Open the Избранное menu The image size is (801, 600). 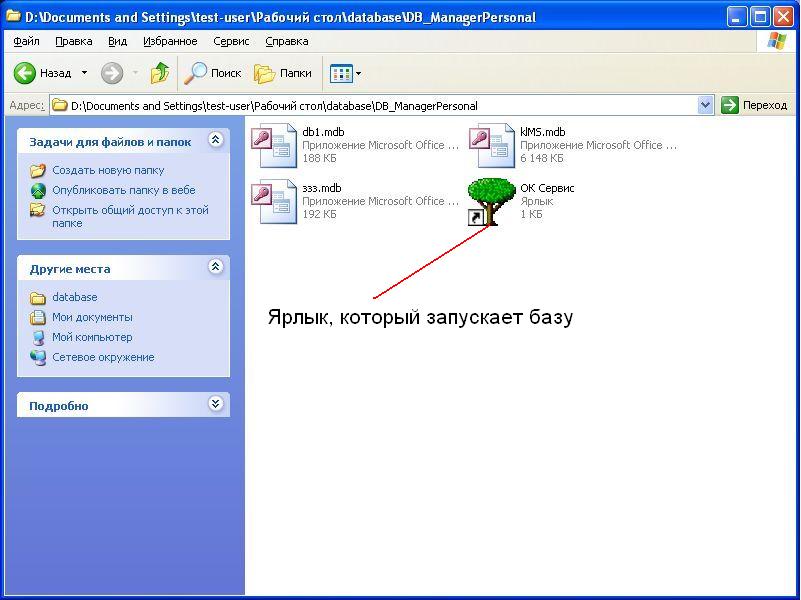(x=170, y=41)
